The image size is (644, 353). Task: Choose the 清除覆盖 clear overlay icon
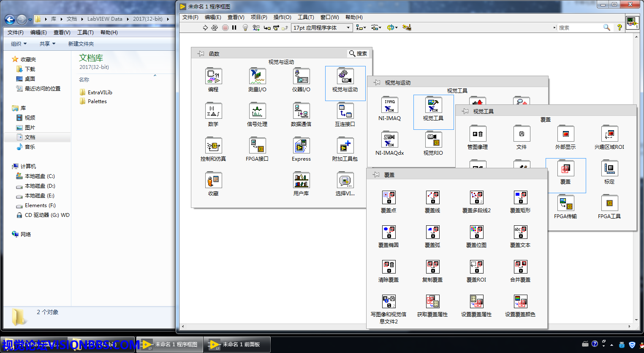[389, 267]
